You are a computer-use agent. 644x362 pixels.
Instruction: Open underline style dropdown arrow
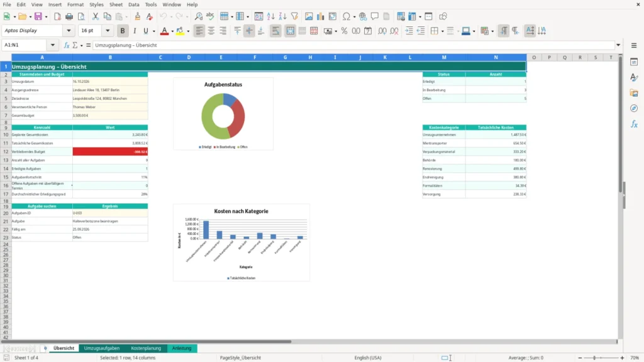tap(153, 31)
